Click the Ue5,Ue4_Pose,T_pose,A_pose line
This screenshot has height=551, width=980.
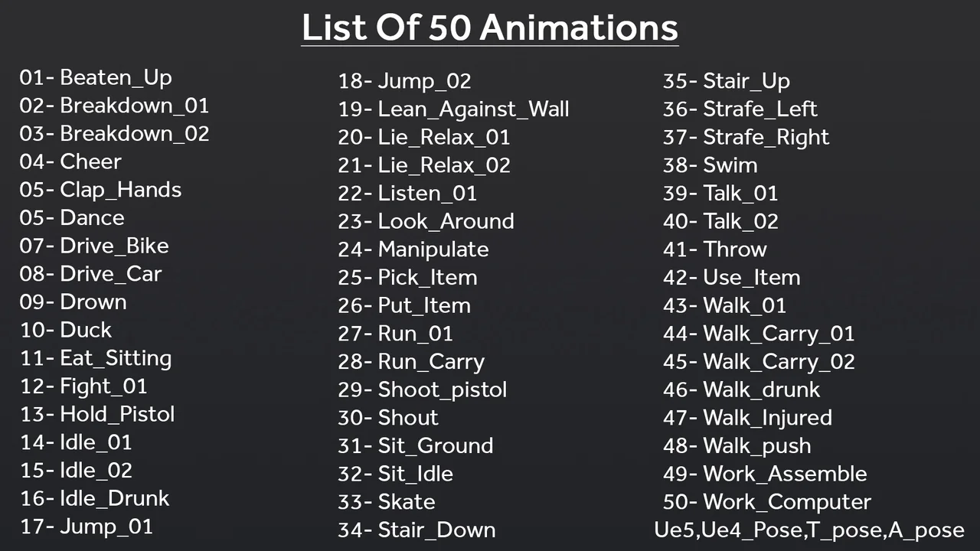809,530
